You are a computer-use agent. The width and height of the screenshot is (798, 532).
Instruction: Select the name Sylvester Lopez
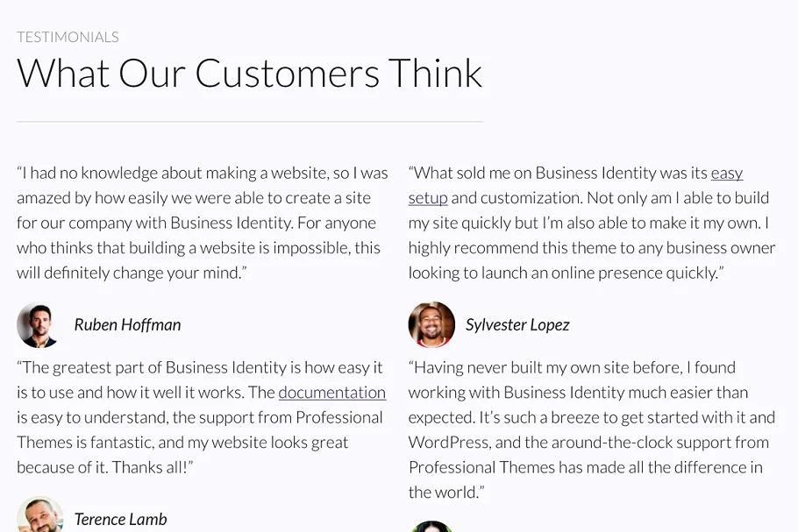[x=517, y=325]
